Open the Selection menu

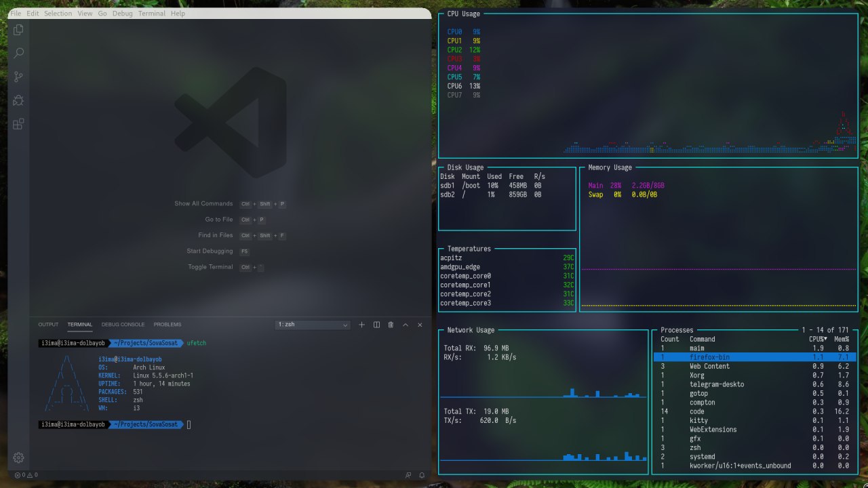tap(58, 14)
